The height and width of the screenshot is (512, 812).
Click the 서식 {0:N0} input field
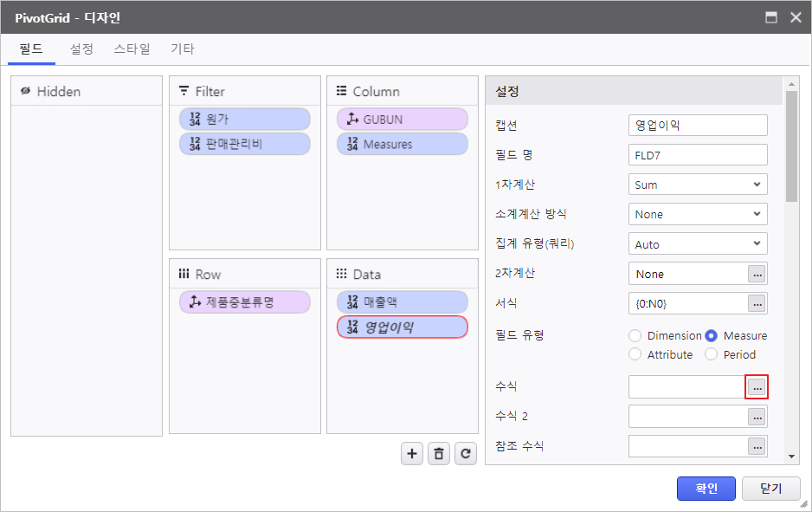(686, 304)
